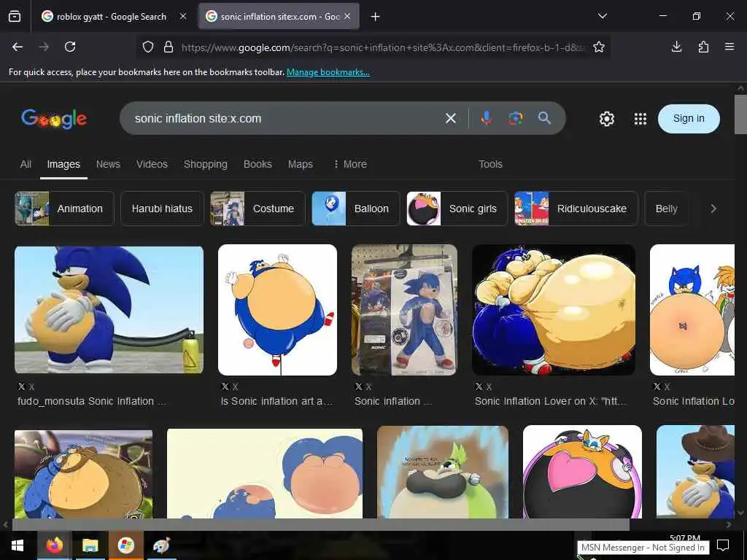The image size is (747, 560).
Task: Open the fudo_monsuta result title
Action: [91, 402]
